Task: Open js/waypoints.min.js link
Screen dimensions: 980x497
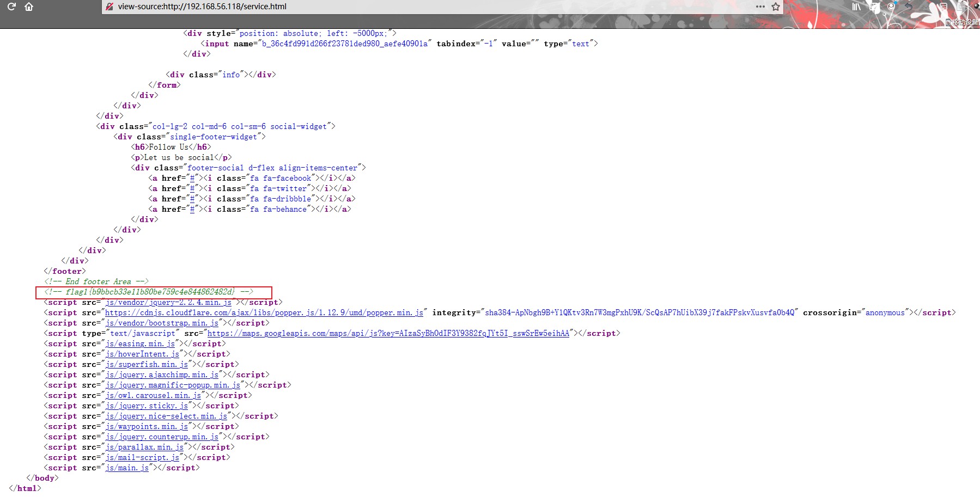Action: click(x=147, y=426)
